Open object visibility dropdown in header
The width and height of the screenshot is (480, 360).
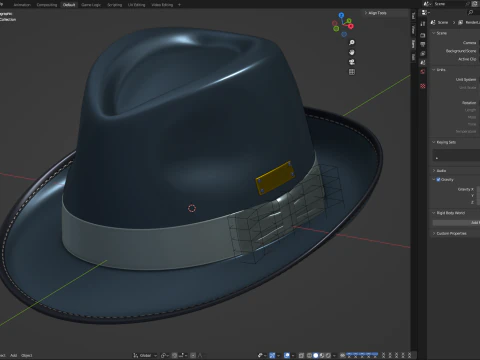(x=261, y=355)
